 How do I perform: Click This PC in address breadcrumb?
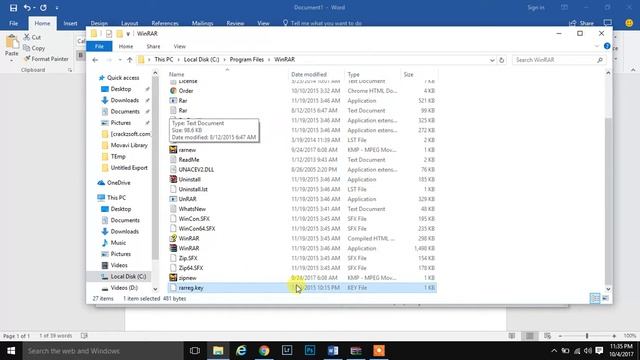tap(164, 60)
